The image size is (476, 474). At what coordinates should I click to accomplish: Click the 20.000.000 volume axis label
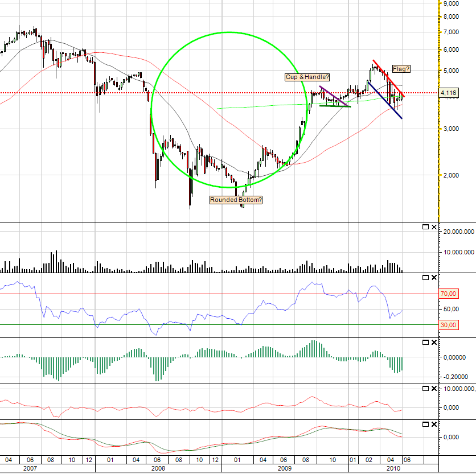tap(459, 232)
